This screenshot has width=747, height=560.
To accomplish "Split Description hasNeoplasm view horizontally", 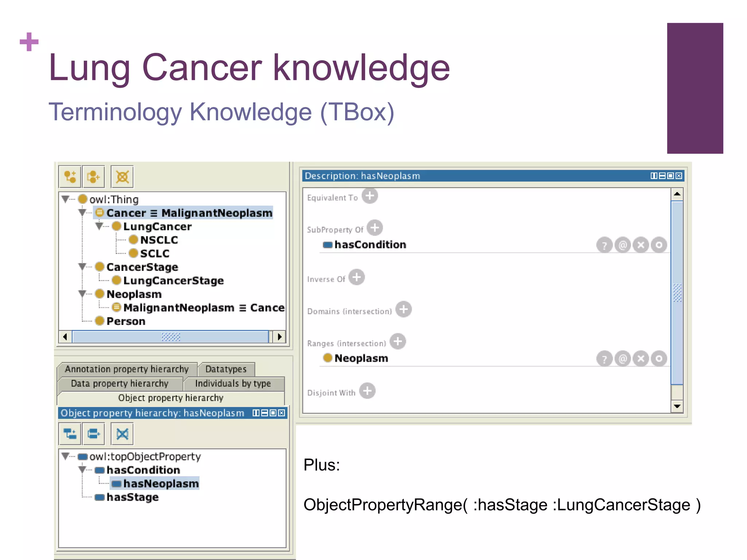I will point(662,176).
